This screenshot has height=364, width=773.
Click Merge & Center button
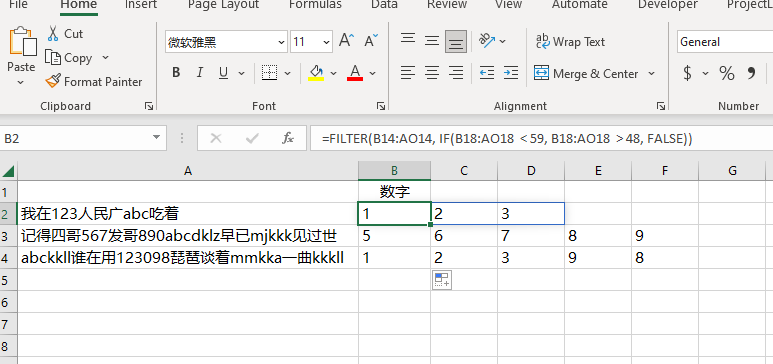[586, 73]
